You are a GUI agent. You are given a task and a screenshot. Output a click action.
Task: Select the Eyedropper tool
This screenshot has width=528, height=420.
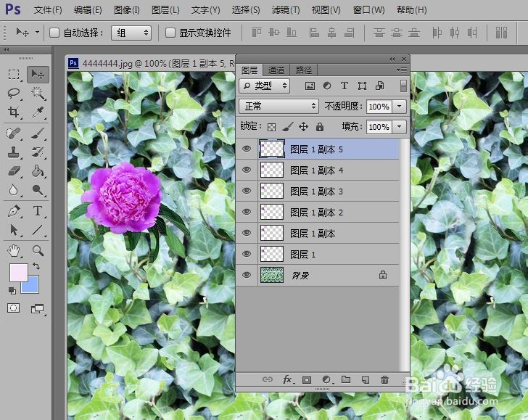38,112
